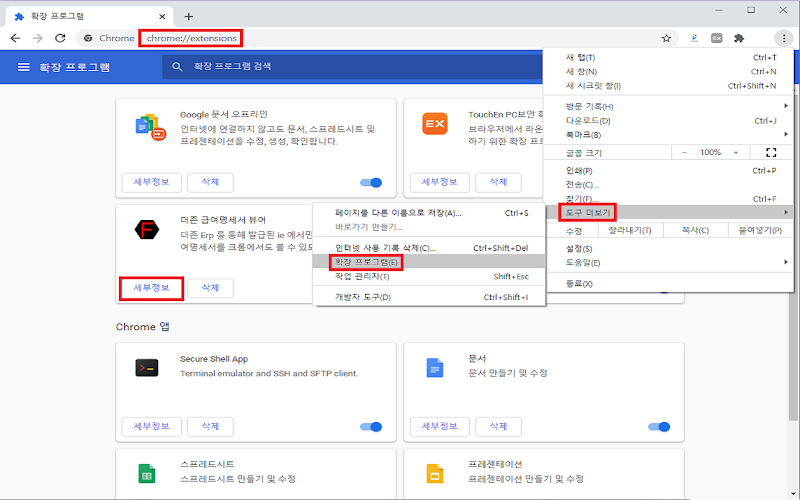
Task: Select 페이지를 다른 이름으로 저장(A)... in submenu
Action: coord(429,213)
